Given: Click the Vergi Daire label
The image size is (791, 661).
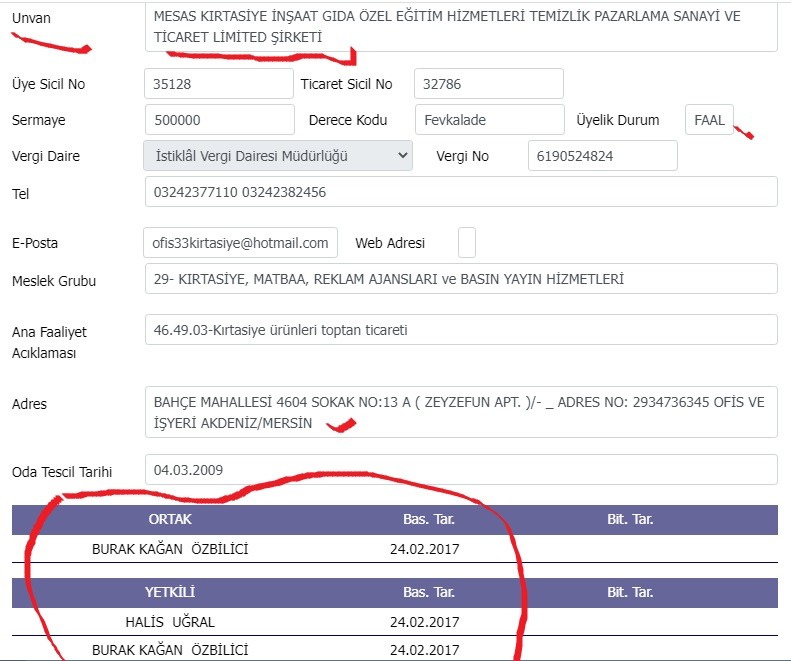Looking at the screenshot, I should click(x=46, y=156).
